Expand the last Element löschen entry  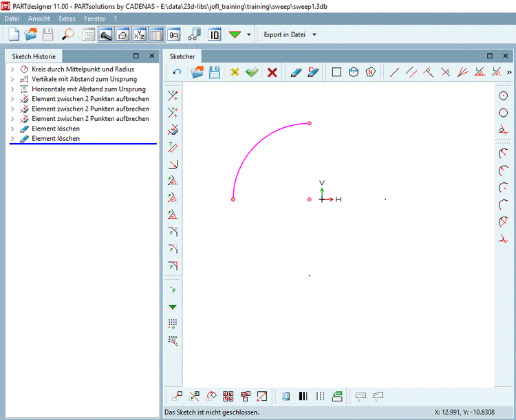click(x=12, y=138)
